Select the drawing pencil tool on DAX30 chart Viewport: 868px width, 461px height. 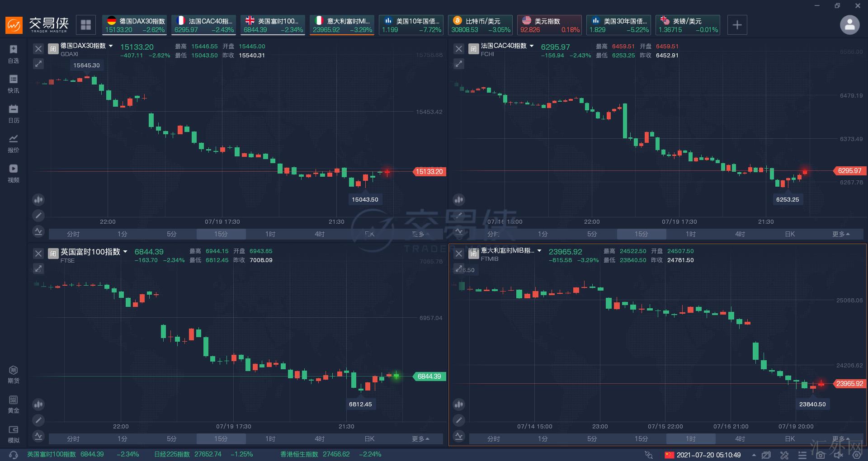pos(38,216)
